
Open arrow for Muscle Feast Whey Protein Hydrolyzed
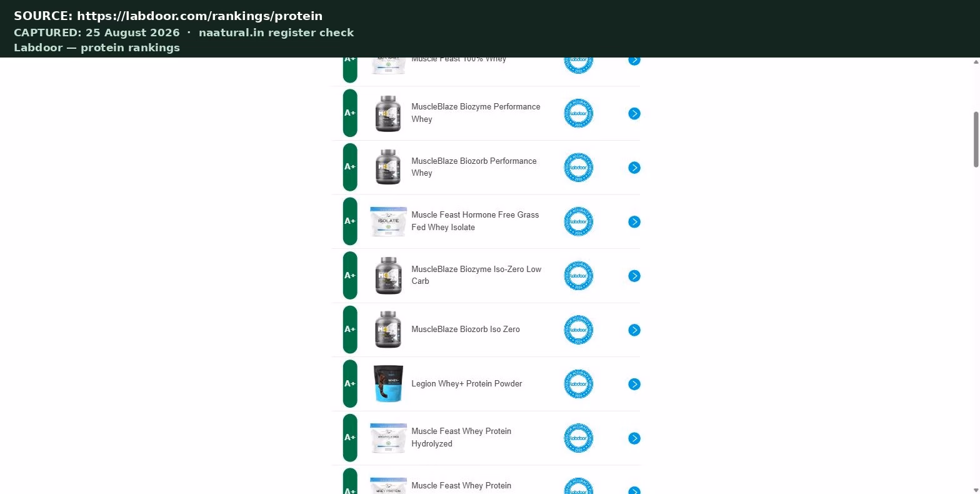[634, 438]
